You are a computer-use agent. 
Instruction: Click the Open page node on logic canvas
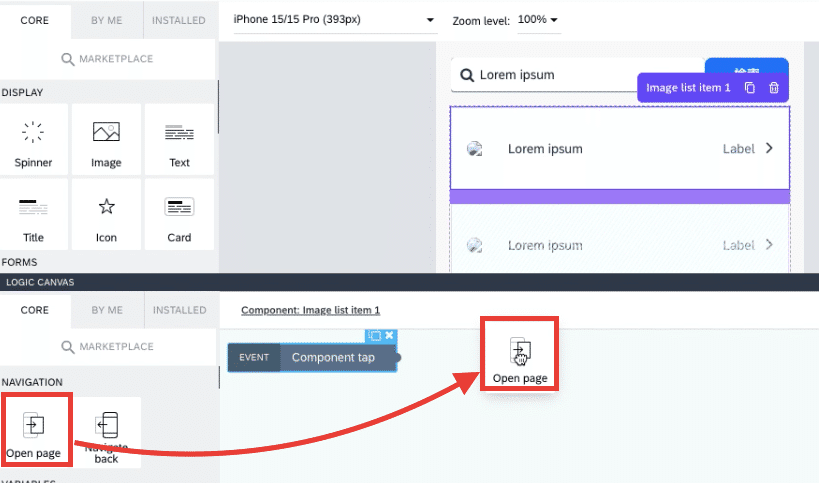(x=520, y=353)
